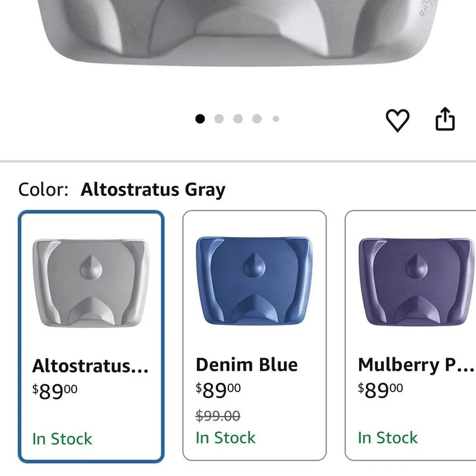Tap the small fifth carousel dot
476x476 pixels.
coord(276,119)
